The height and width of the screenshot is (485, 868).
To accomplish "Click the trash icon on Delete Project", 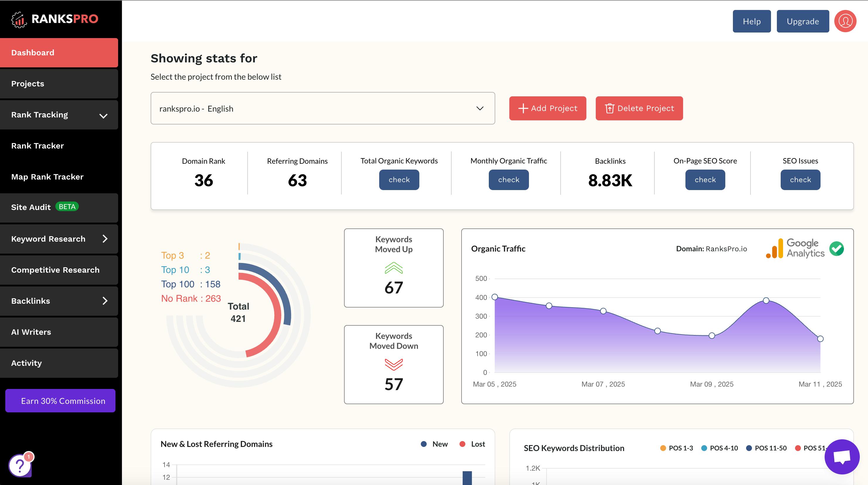I will coord(609,108).
